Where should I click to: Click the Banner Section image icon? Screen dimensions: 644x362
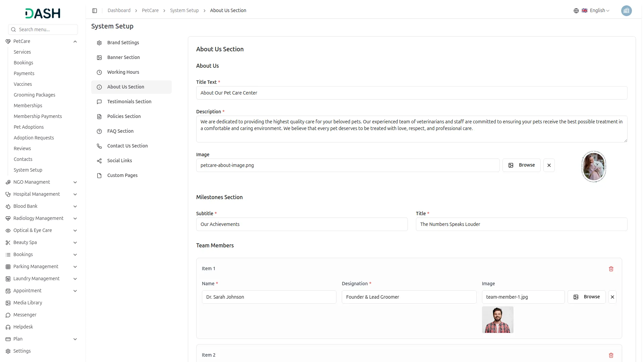99,58
